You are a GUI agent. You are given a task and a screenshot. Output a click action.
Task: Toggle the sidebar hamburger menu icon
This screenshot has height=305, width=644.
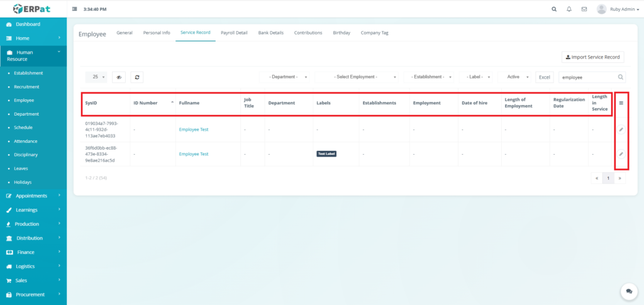tap(75, 9)
